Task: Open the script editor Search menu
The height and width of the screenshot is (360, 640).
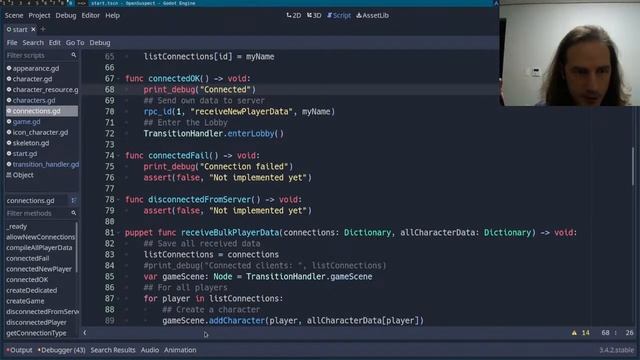Action: click(33, 42)
